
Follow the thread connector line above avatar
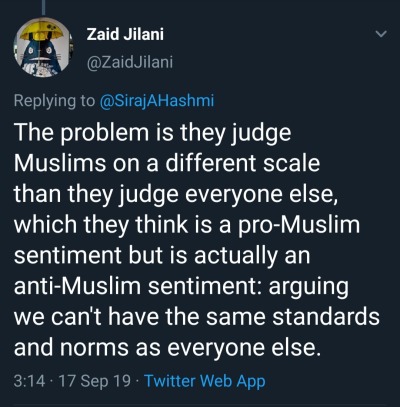tap(43, 7)
